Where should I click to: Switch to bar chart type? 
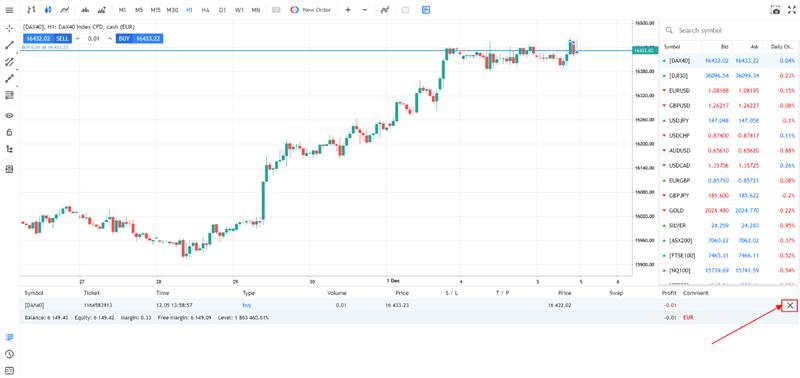tap(32, 10)
